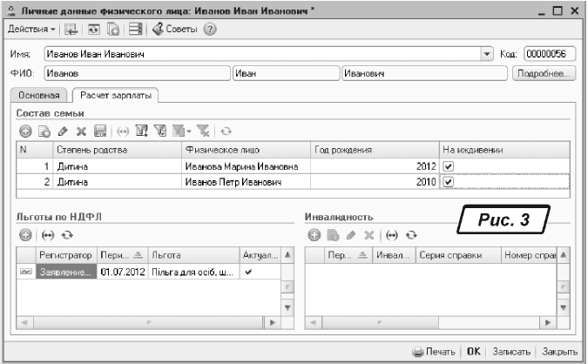
Task: Open the help question mark icon
Action: click(210, 30)
